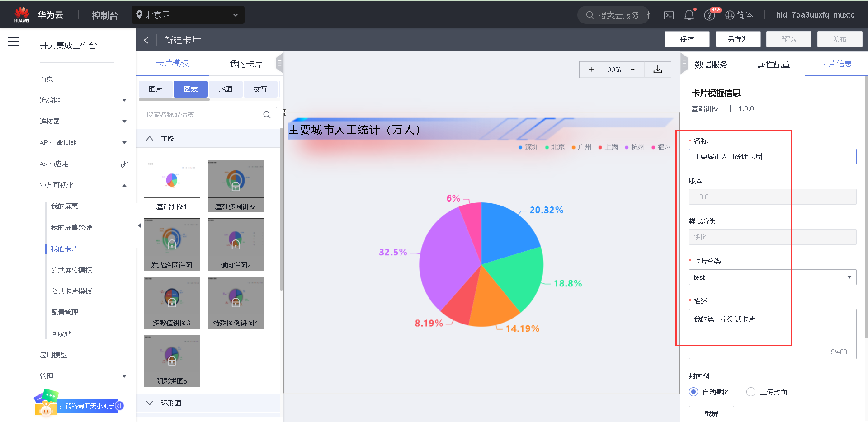Click the Astro应用 external link icon
Image resolution: width=868 pixels, height=422 pixels.
coord(124,164)
